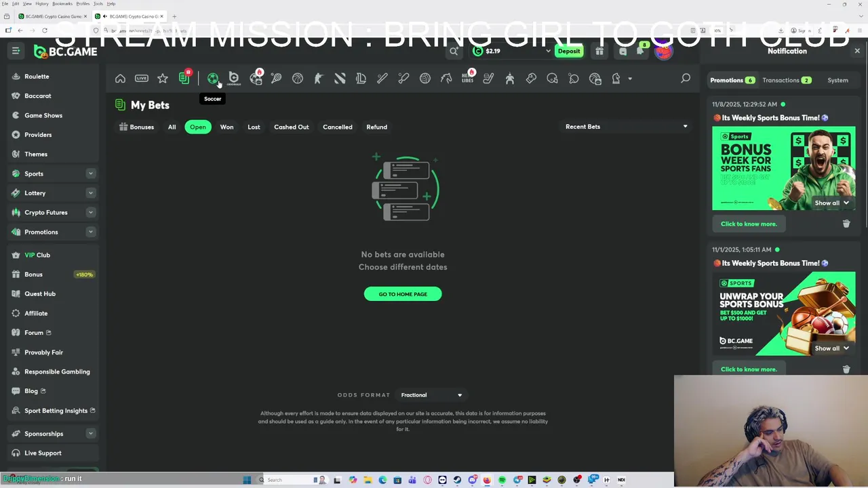Select the basketball sport icon

tap(298, 79)
